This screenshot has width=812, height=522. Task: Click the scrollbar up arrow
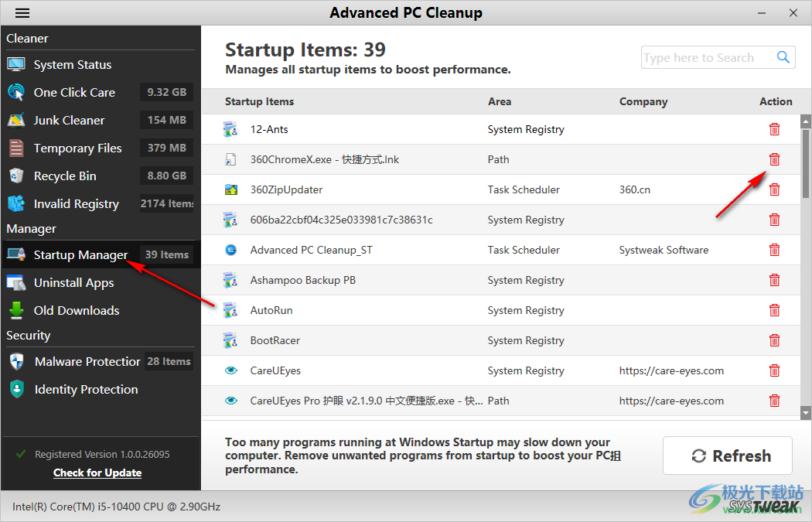[805, 122]
